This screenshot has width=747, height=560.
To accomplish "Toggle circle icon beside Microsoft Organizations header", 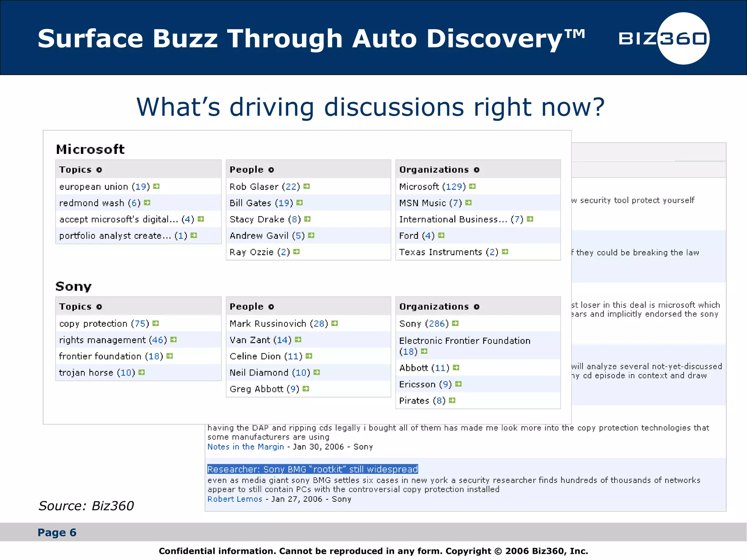I will pos(477,170).
